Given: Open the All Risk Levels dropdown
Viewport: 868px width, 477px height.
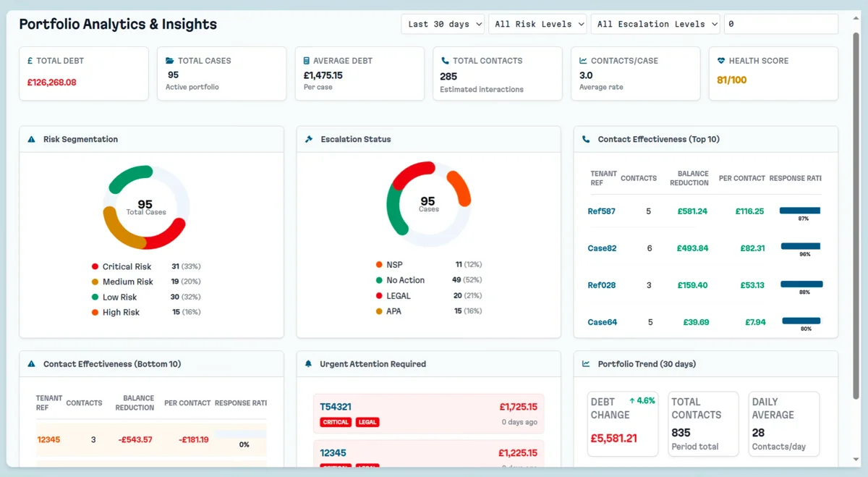Looking at the screenshot, I should 537,23.
